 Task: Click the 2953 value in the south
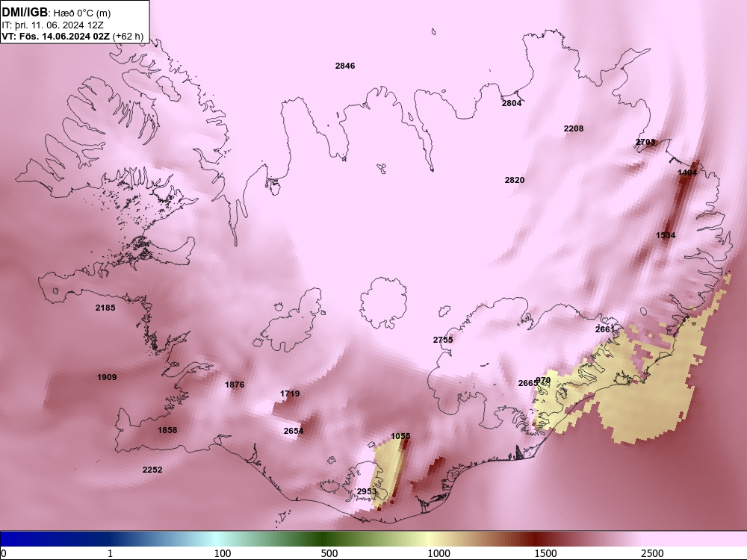[x=367, y=491]
